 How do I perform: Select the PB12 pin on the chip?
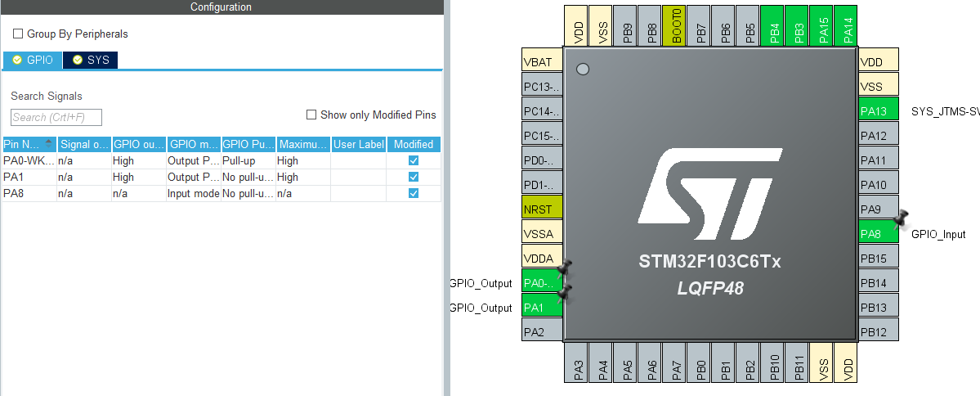(879, 331)
